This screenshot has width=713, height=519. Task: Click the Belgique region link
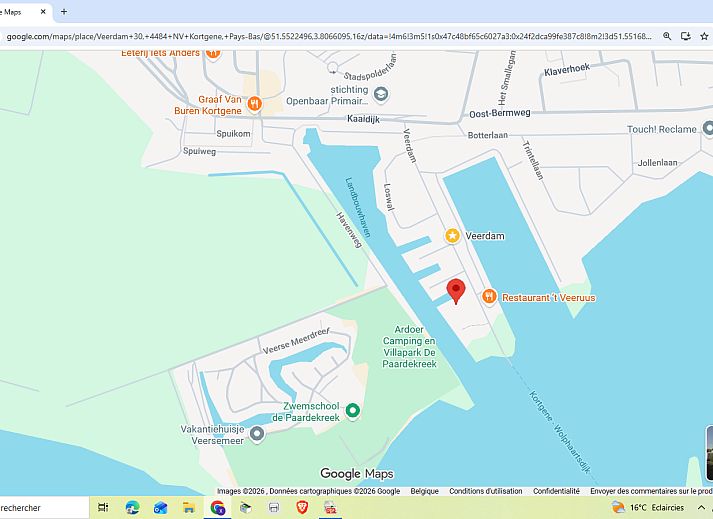424,491
